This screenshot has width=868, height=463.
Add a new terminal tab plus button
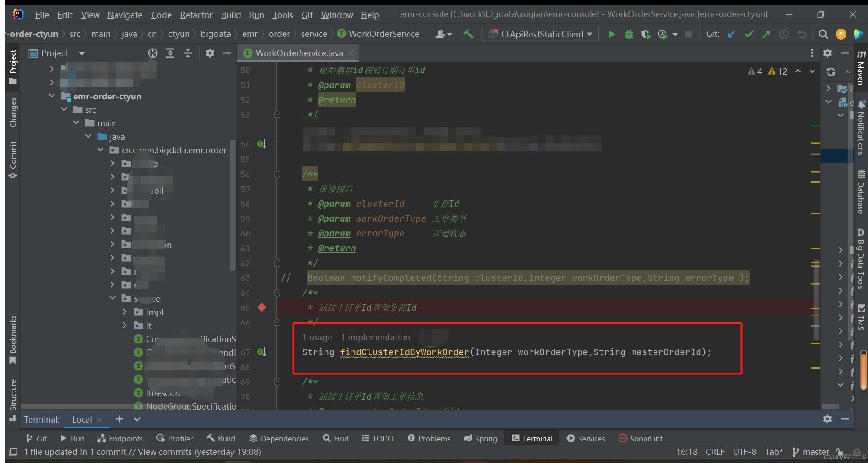pos(119,419)
